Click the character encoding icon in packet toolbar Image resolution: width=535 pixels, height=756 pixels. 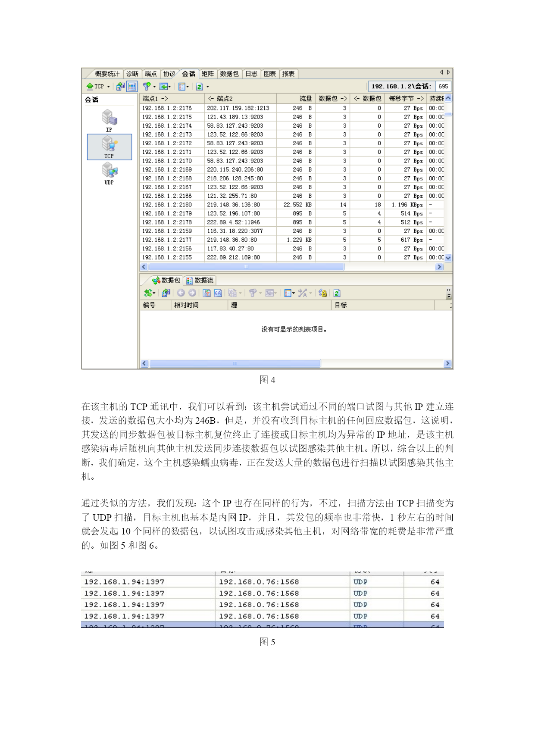pyautogui.click(x=303, y=293)
